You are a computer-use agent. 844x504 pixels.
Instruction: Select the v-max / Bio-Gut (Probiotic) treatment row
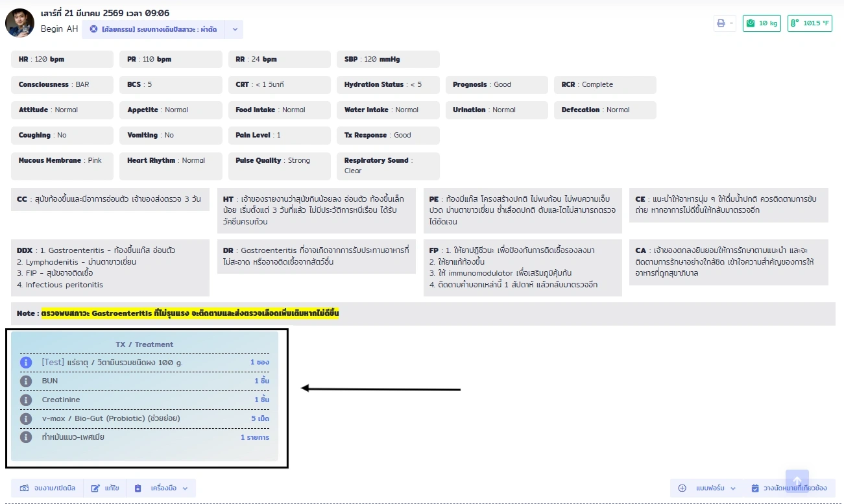point(111,418)
